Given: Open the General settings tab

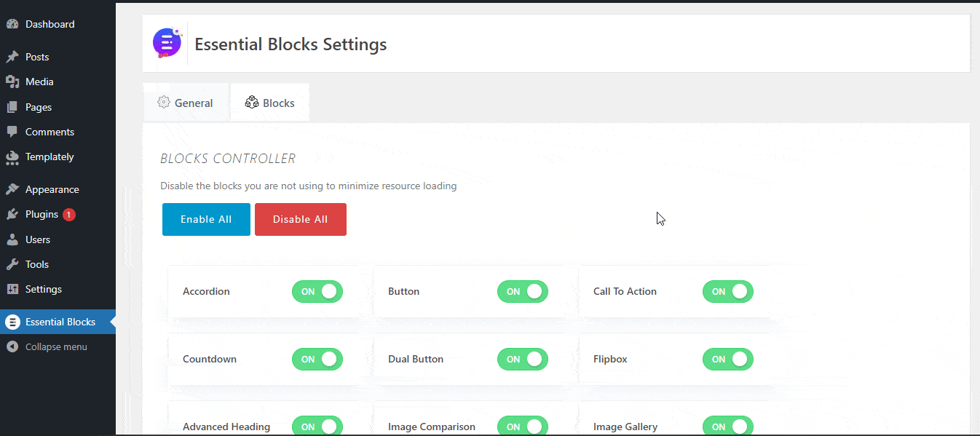Looking at the screenshot, I should click(x=186, y=103).
